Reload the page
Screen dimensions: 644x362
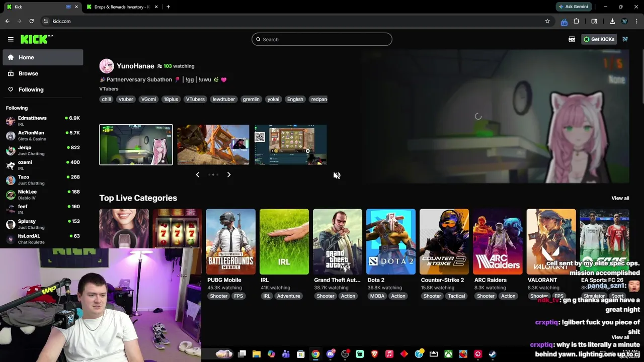click(31, 21)
